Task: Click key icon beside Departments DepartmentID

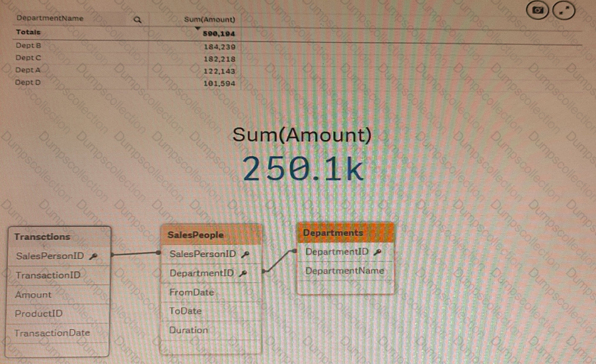Action: [378, 252]
